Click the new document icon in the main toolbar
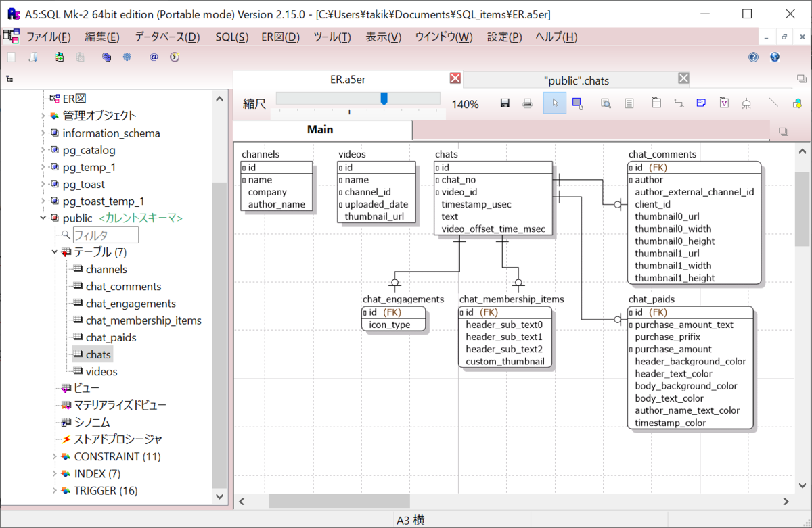Viewport: 812px width, 528px height. pyautogui.click(x=11, y=57)
